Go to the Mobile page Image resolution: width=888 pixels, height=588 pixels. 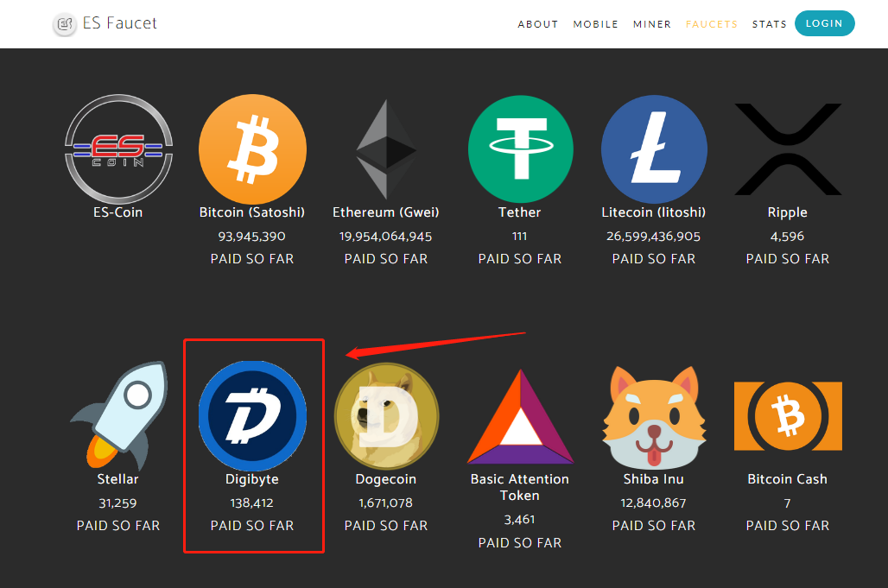(595, 24)
